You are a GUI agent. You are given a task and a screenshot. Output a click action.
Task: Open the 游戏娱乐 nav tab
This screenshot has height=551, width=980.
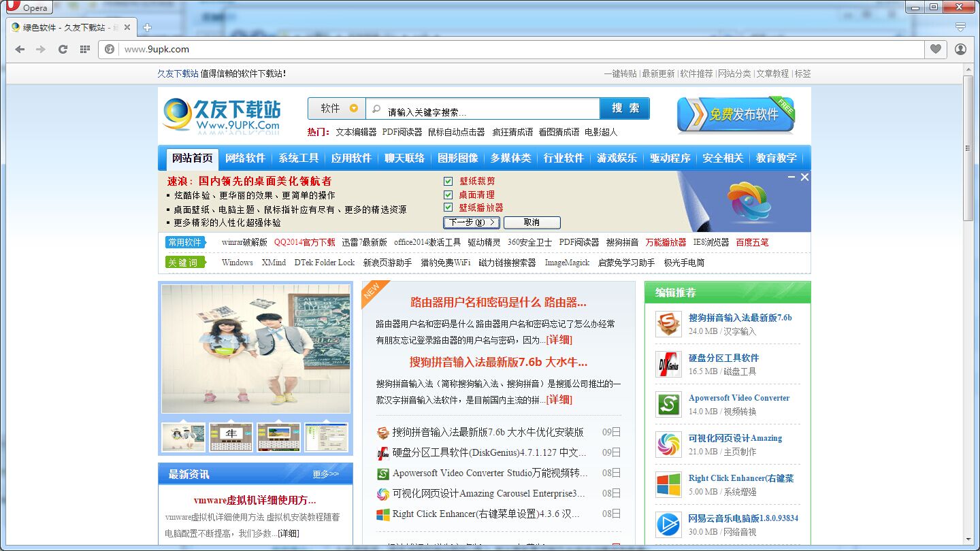(617, 158)
